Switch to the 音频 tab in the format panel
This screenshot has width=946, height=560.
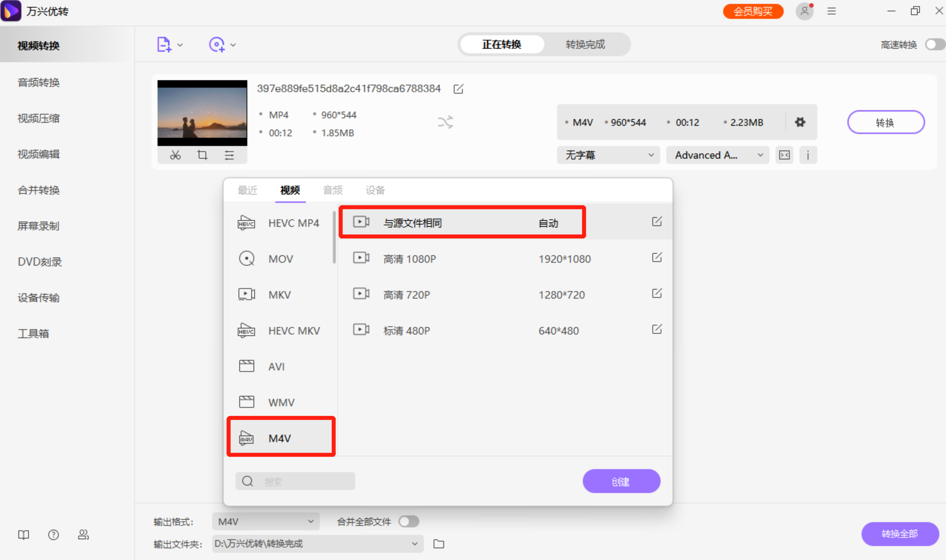pyautogui.click(x=333, y=190)
